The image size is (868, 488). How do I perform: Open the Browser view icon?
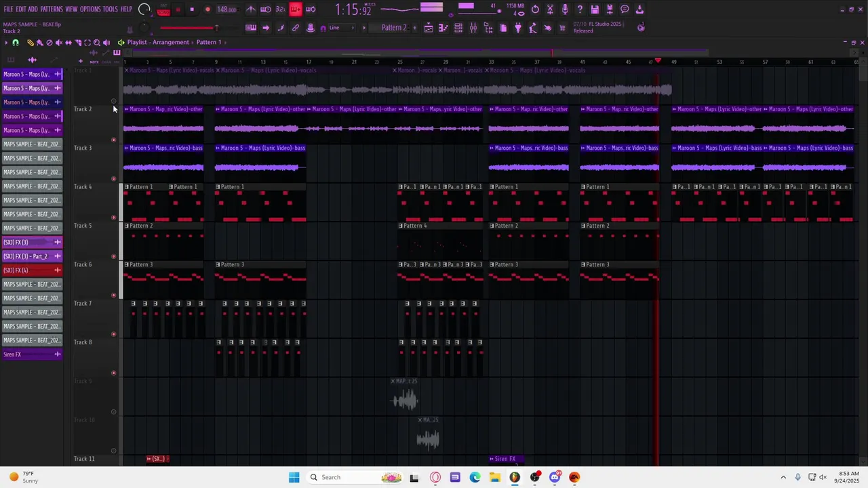tap(488, 28)
